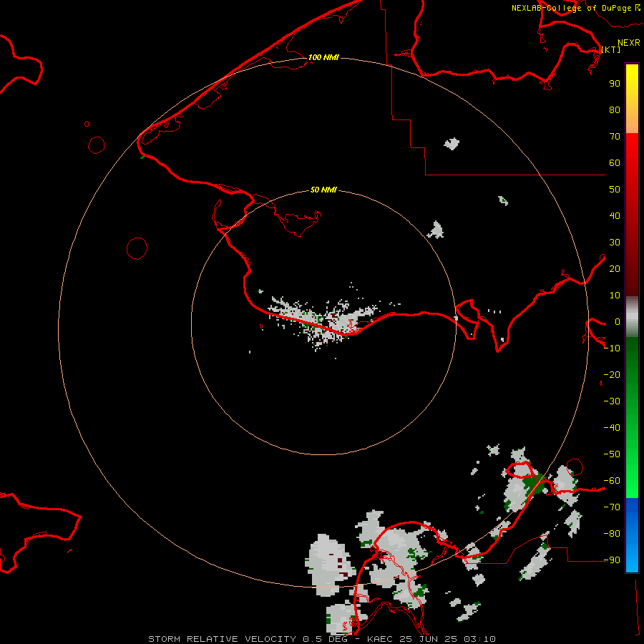Click the 80 value on velocity scale
The height and width of the screenshot is (644, 644).
pos(615,110)
